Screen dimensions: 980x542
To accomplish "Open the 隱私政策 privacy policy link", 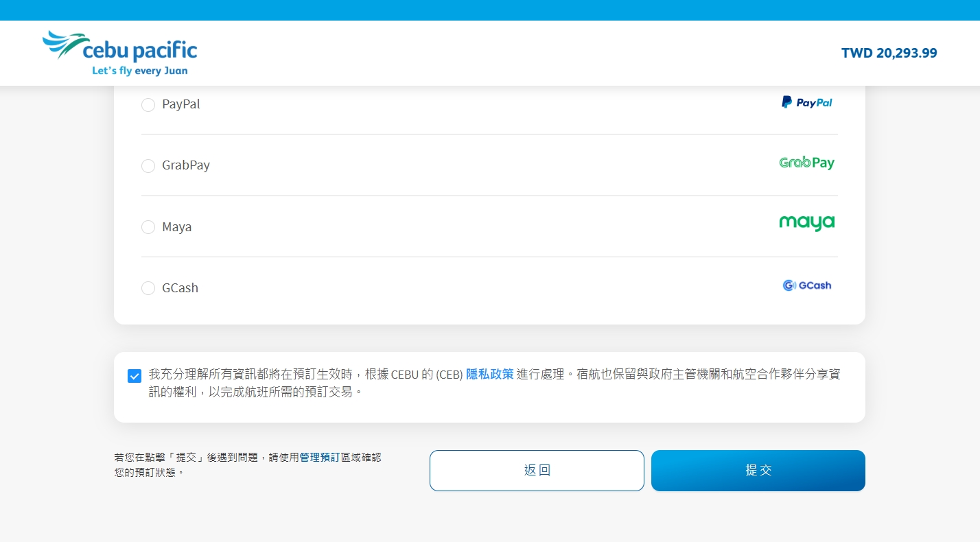I will pos(490,373).
